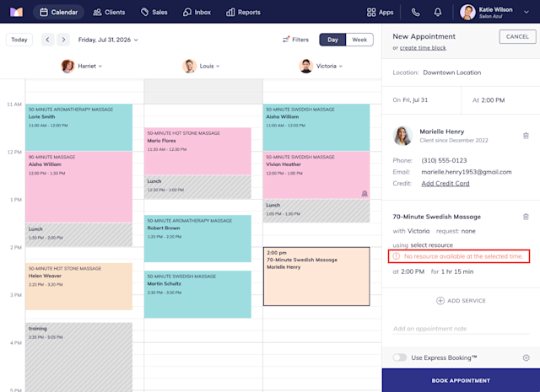The height and width of the screenshot is (392, 540).
Task: Expand the Friday, Jul 31, 2026 date dropdown
Action: [x=108, y=40]
